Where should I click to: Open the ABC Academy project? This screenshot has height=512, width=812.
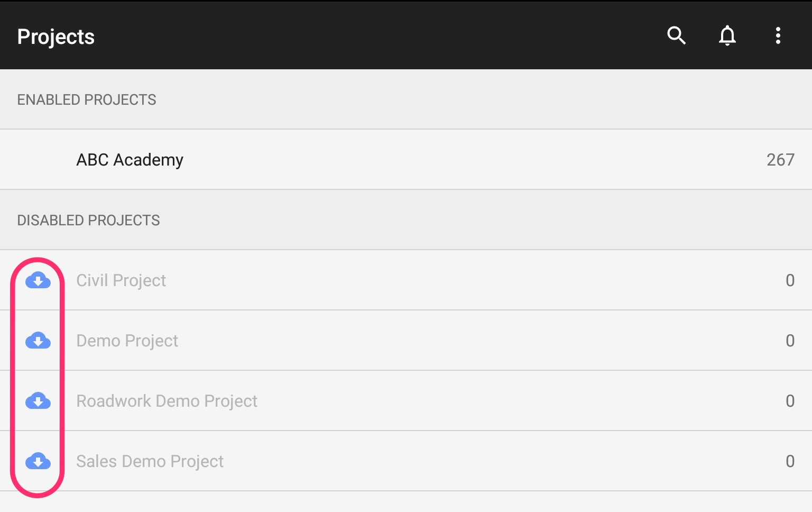pos(406,159)
